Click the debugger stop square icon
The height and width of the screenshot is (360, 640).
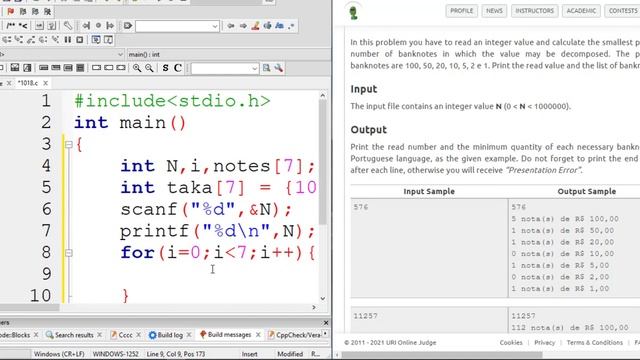point(80,40)
